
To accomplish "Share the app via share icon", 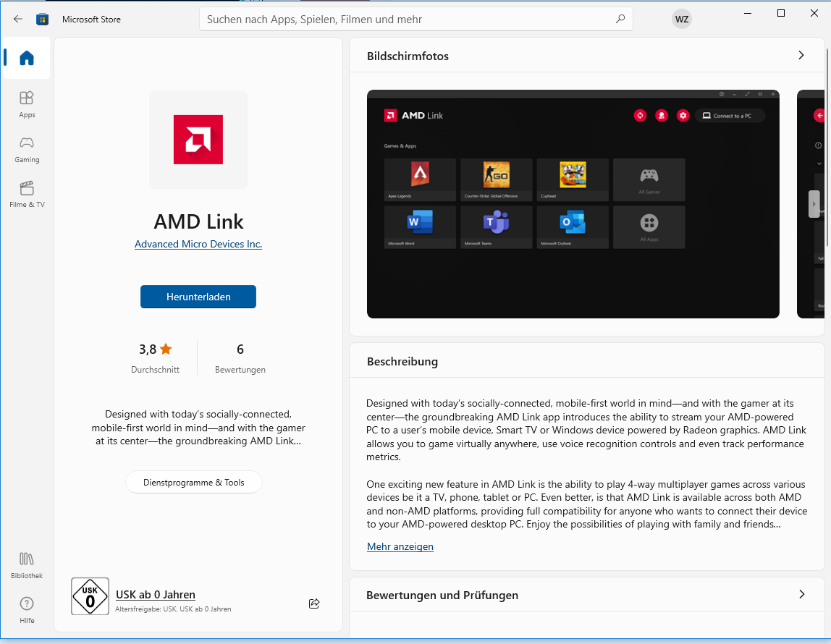I will [x=314, y=603].
